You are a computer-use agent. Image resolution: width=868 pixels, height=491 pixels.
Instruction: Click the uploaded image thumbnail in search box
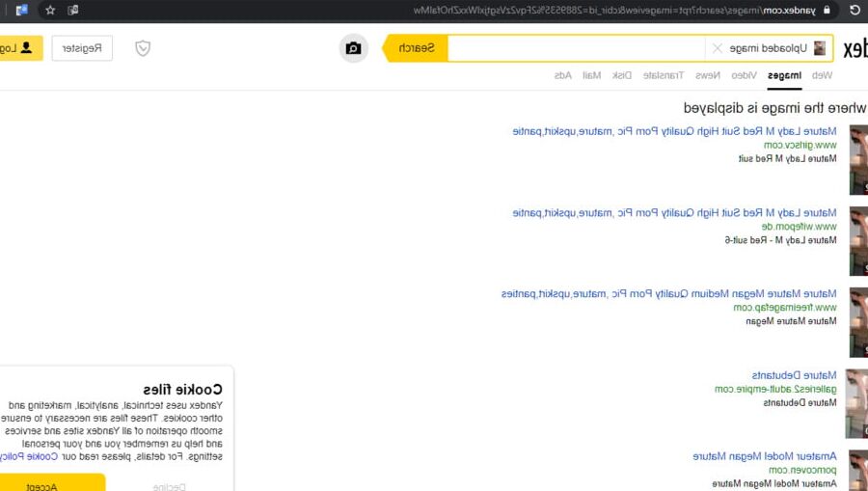pyautogui.click(x=819, y=48)
